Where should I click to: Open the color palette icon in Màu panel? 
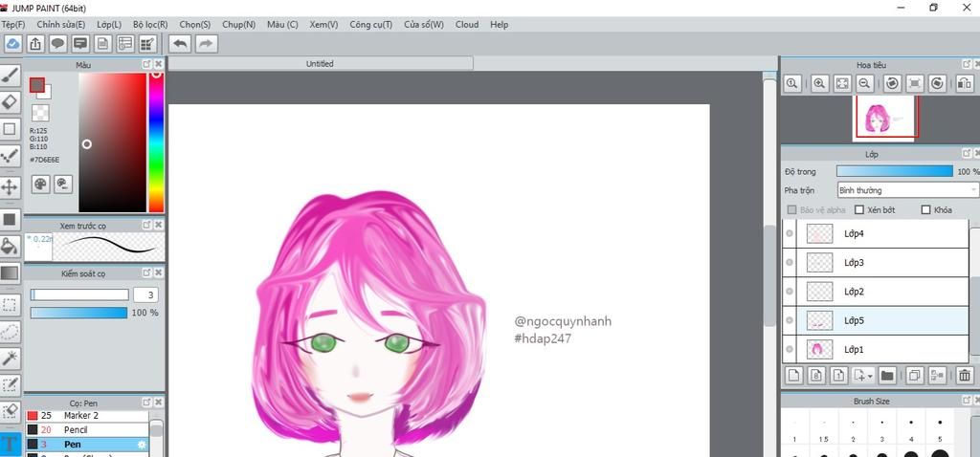click(40, 184)
